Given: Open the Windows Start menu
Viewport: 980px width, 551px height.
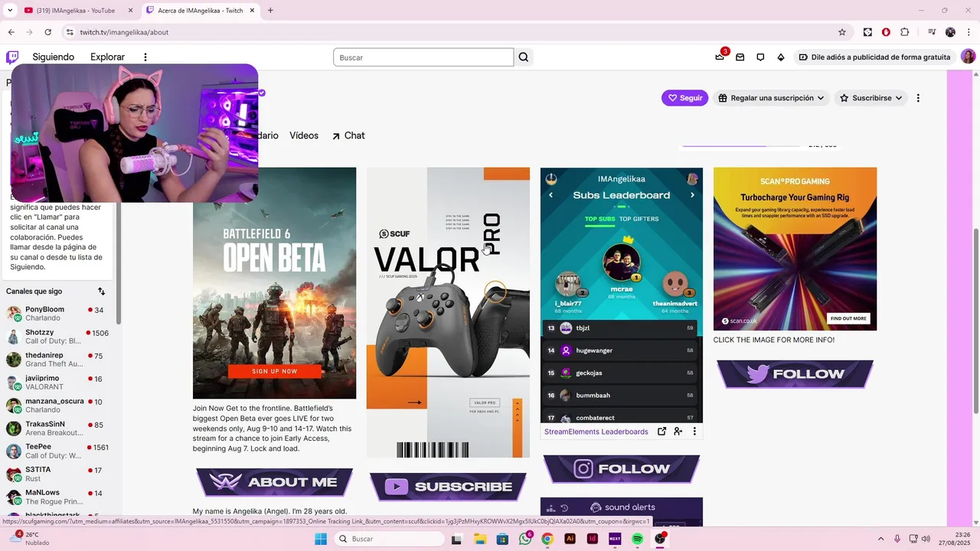Looking at the screenshot, I should [321, 539].
